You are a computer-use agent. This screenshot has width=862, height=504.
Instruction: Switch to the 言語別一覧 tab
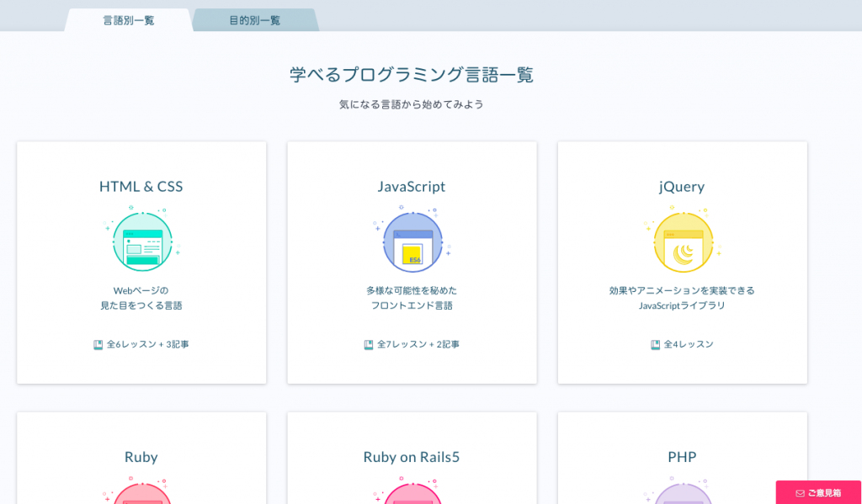click(129, 20)
